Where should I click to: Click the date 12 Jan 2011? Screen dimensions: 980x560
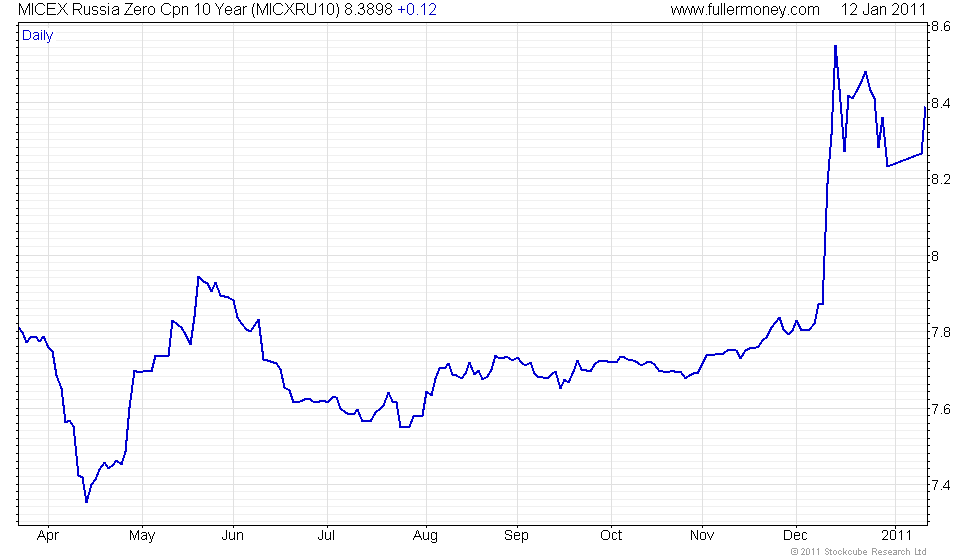(883, 10)
